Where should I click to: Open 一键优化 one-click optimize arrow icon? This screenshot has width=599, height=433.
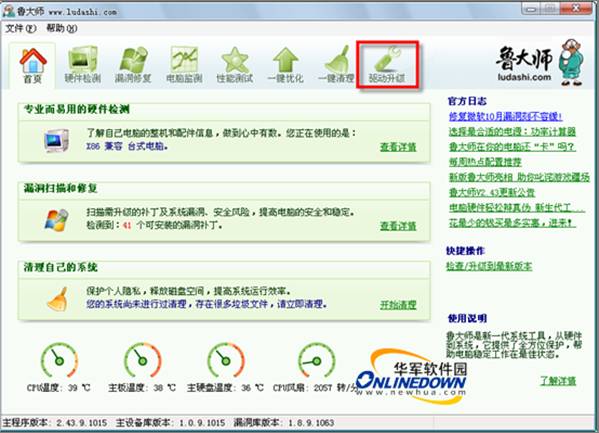tap(285, 65)
